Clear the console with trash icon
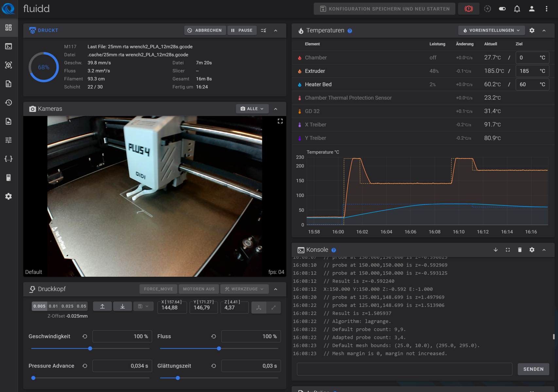The image size is (558, 392). (x=520, y=250)
